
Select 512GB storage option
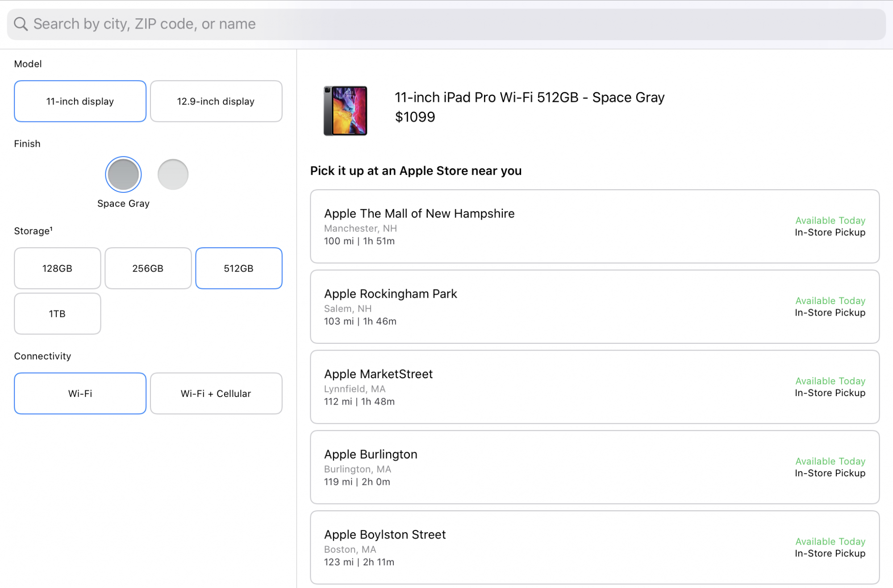238,268
